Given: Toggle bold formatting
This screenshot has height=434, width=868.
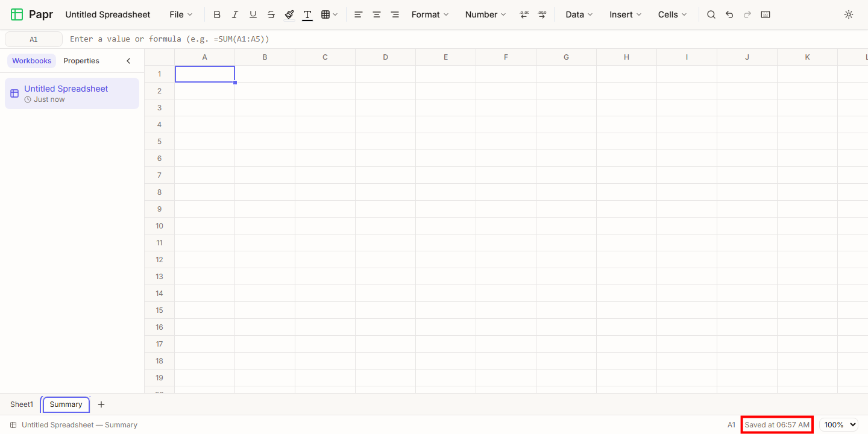Looking at the screenshot, I should [217, 14].
